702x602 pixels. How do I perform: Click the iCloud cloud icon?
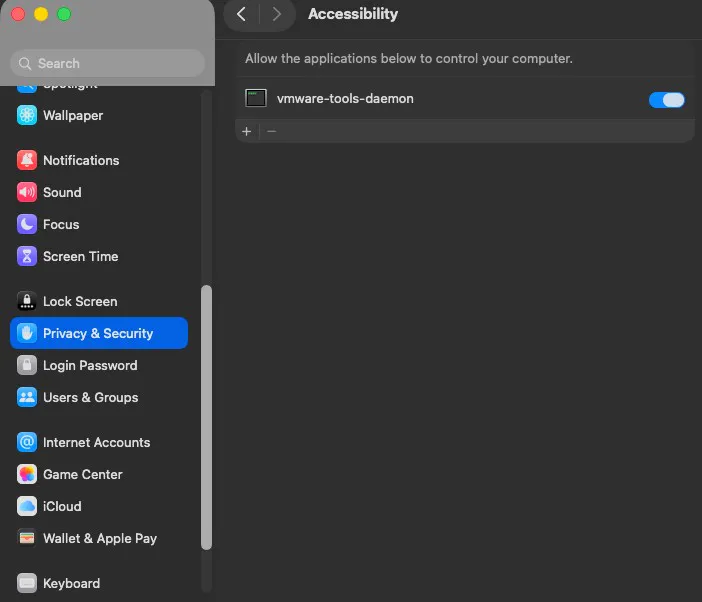coord(27,506)
